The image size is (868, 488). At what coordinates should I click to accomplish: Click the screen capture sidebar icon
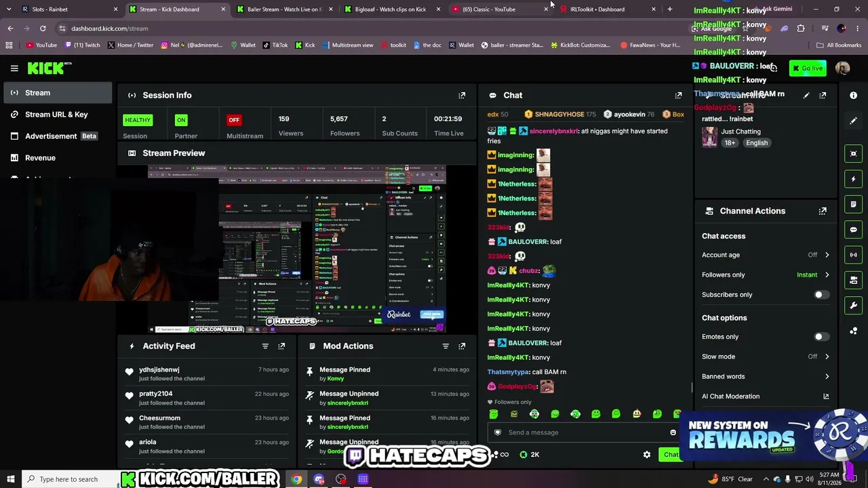853,154
